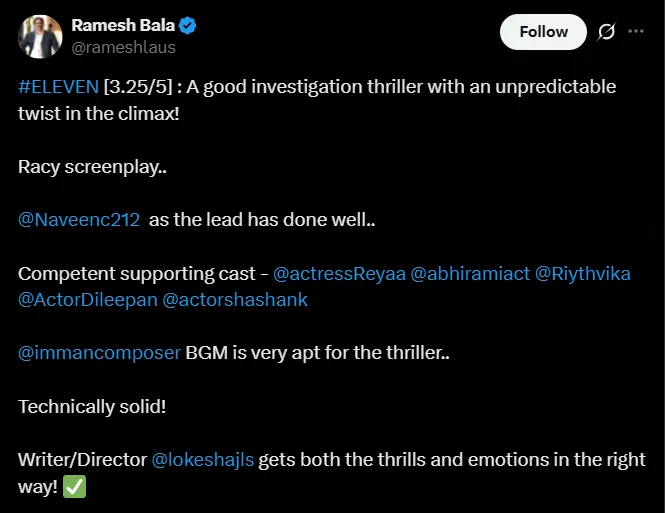The width and height of the screenshot is (665, 513).
Task: Follow Ramesh Bala
Action: point(543,32)
